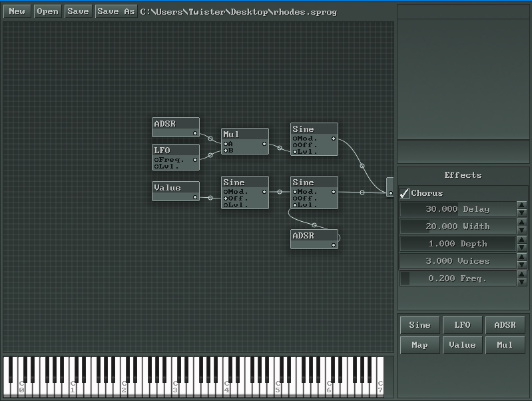Image resolution: width=532 pixels, height=401 pixels.
Task: Click the Mul node's A input port
Action: click(x=226, y=144)
